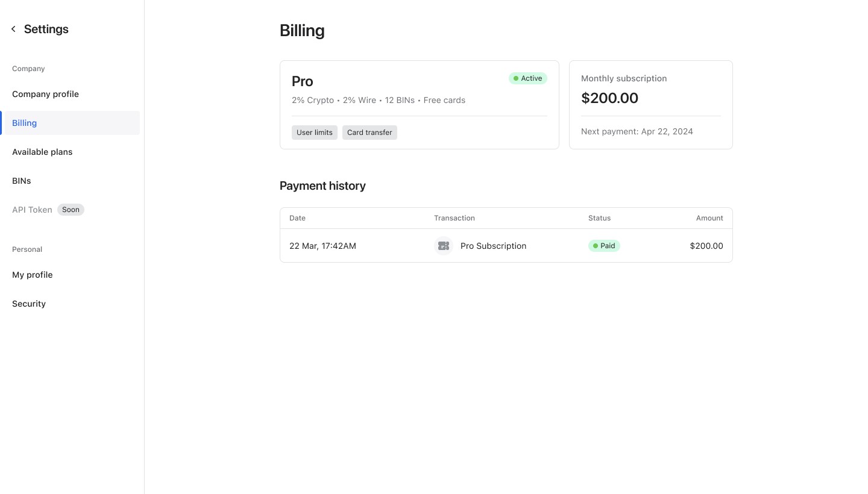This screenshot has height=494, width=868.
Task: Click 'Next payment: Apr 22, 2024' text
Action: point(637,131)
